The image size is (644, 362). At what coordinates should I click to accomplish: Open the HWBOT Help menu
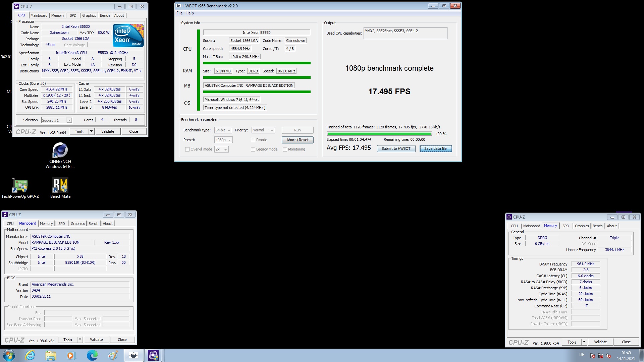(x=190, y=13)
